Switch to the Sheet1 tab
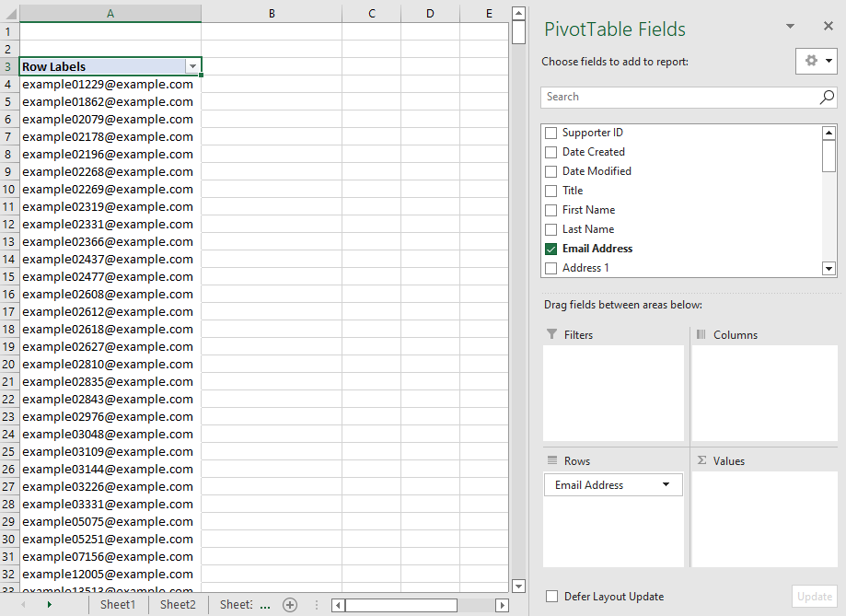 click(118, 605)
